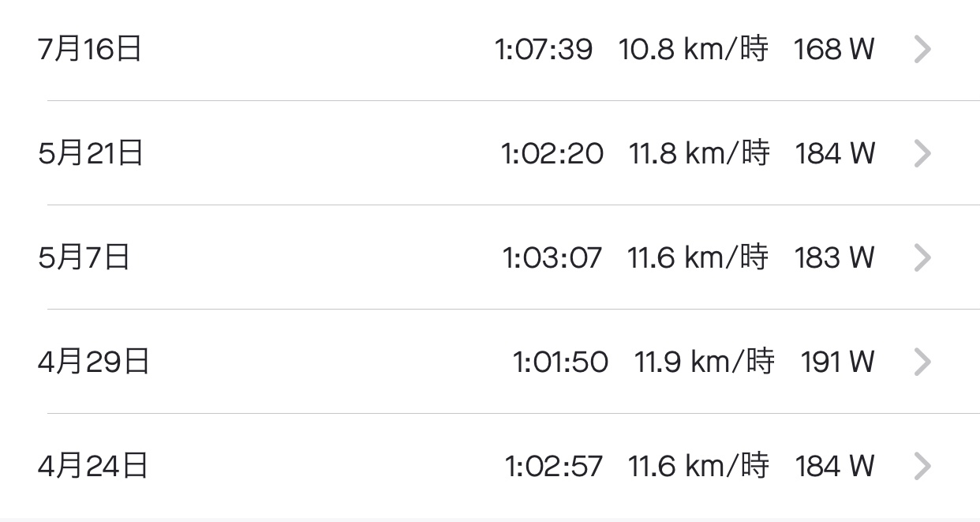Expand the 5月21日 entry arrow
980x522 pixels.
922,153
